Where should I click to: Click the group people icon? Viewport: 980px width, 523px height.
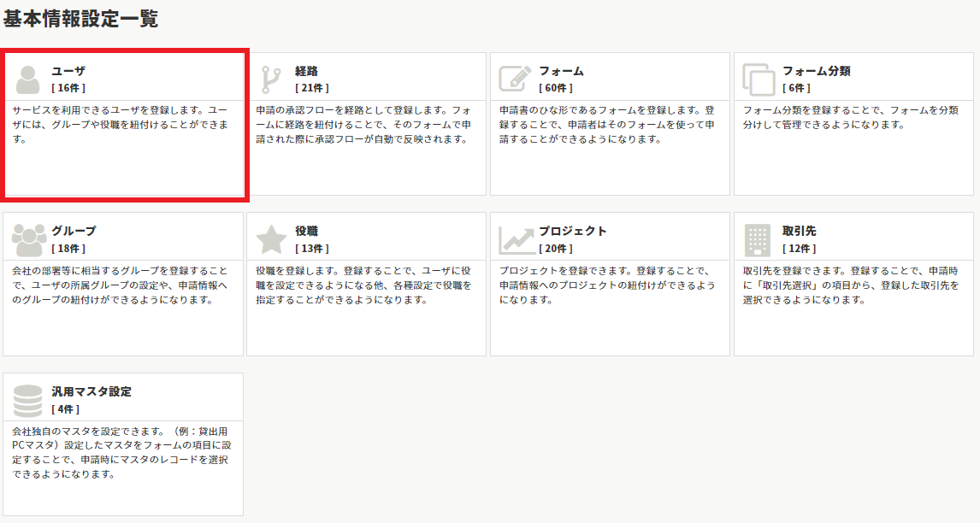click(x=28, y=239)
